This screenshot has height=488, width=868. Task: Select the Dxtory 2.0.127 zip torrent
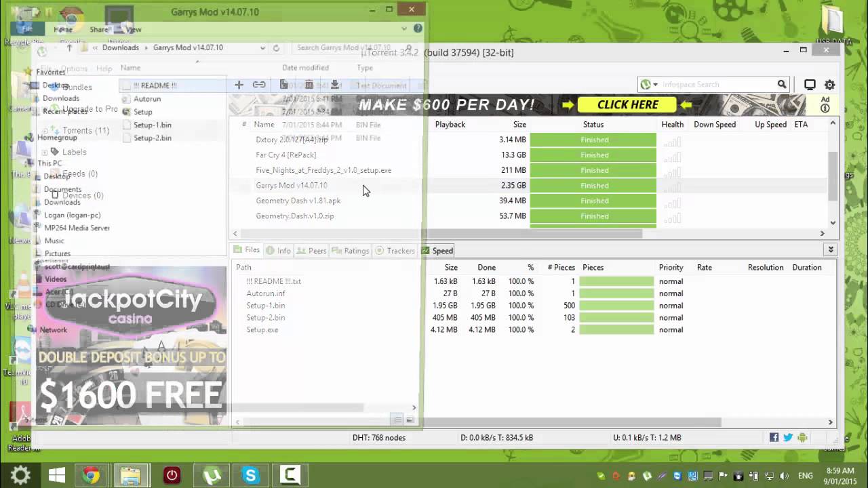coord(292,140)
